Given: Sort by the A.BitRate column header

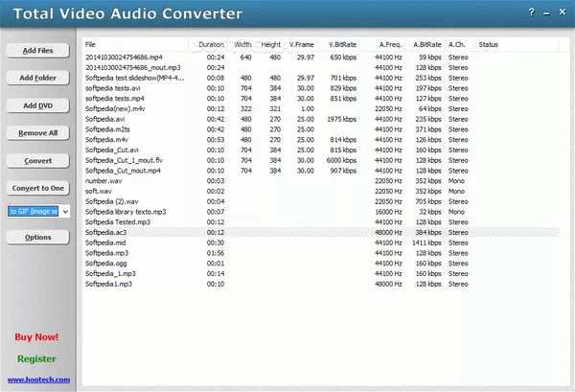Looking at the screenshot, I should tap(427, 44).
